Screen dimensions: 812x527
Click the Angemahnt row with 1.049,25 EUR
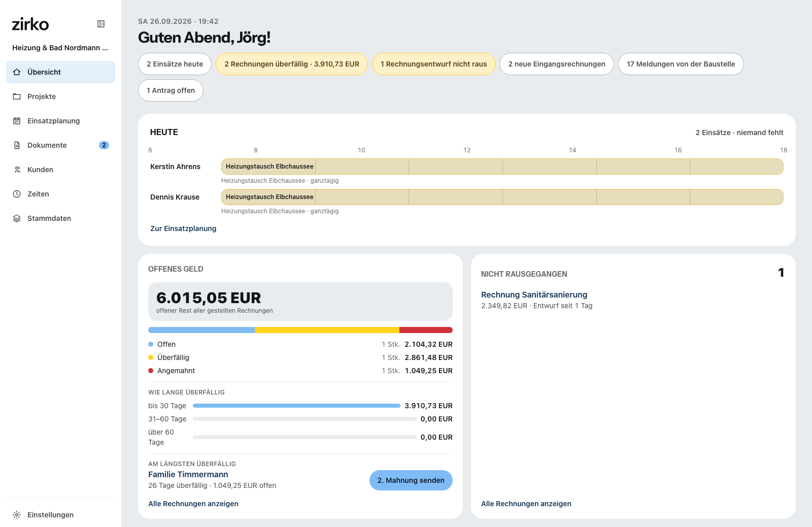300,371
